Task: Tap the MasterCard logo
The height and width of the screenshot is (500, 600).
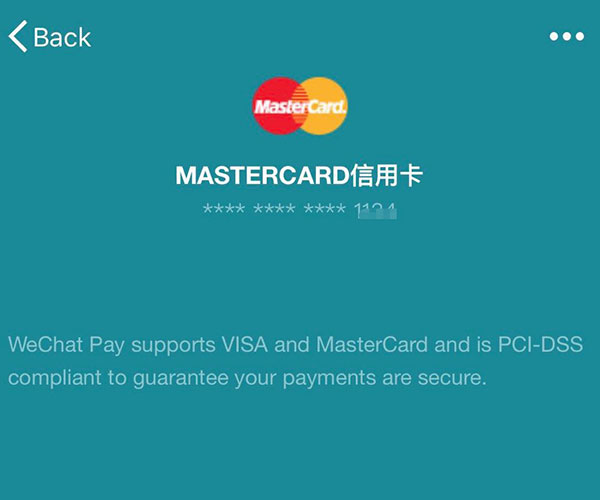Action: [x=300, y=106]
